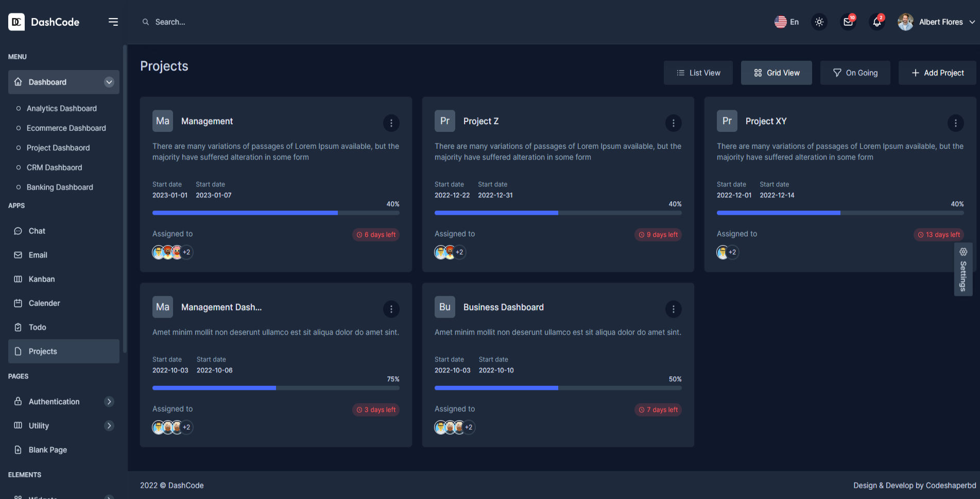The image size is (980, 499).
Task: Click the Add Project button
Action: [937, 73]
